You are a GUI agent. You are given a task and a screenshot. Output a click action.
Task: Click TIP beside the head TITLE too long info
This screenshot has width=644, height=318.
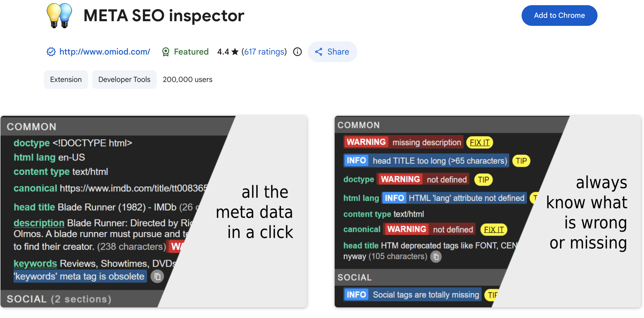pos(521,161)
